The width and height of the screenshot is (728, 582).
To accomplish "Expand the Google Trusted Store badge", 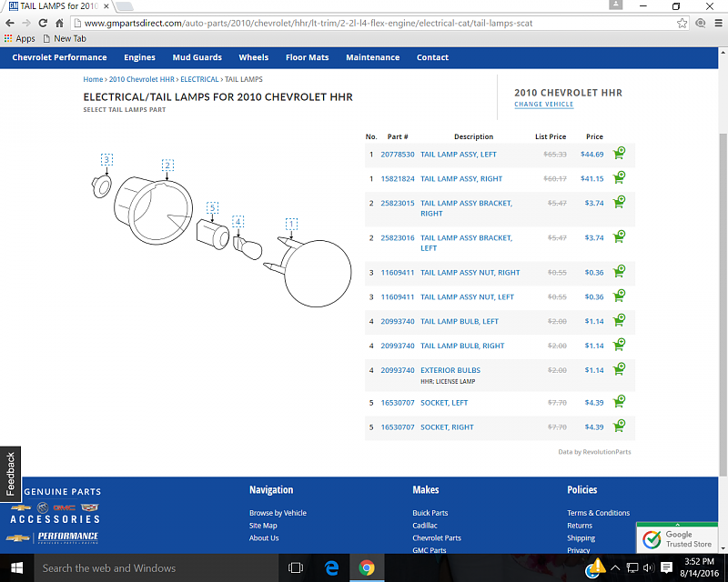I will [677, 525].
